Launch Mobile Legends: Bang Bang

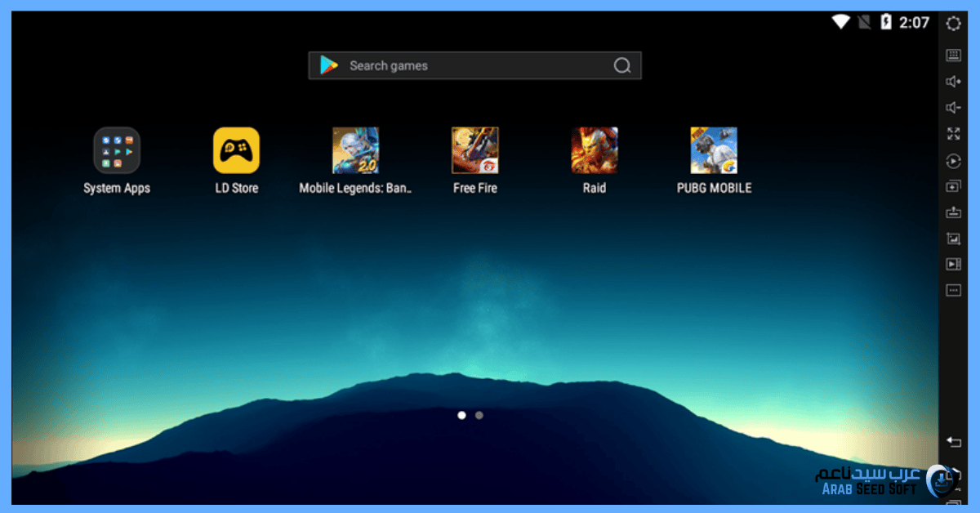click(x=355, y=151)
